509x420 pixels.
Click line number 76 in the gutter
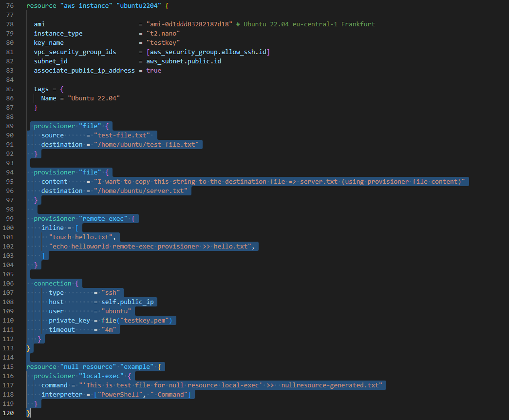[10, 5]
